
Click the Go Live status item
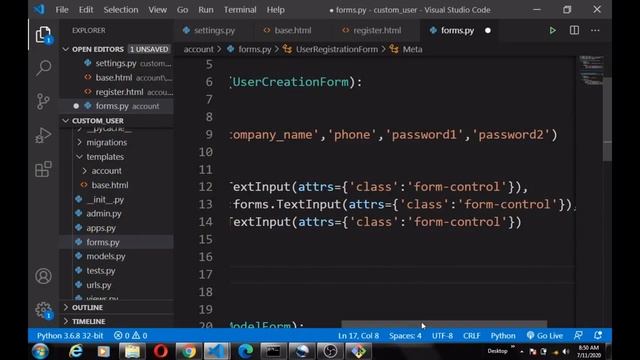[545, 336]
